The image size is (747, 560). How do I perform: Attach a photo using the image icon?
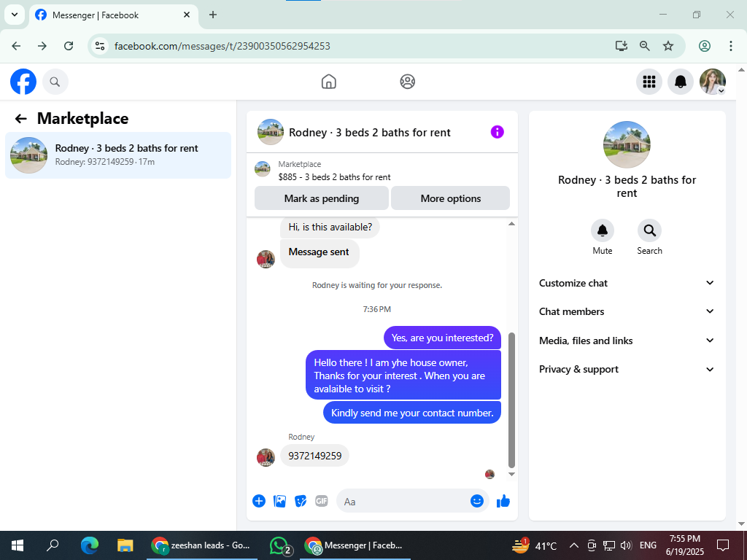click(279, 501)
